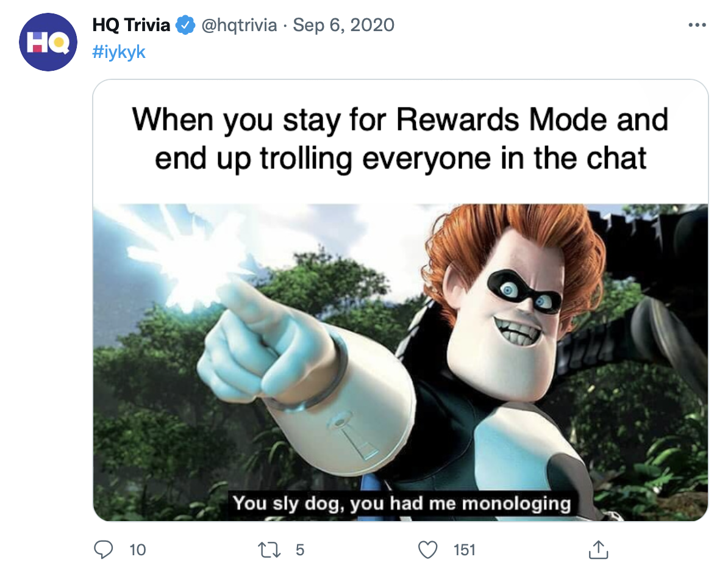
Task: Click the blue verified badge
Action: click(x=185, y=25)
